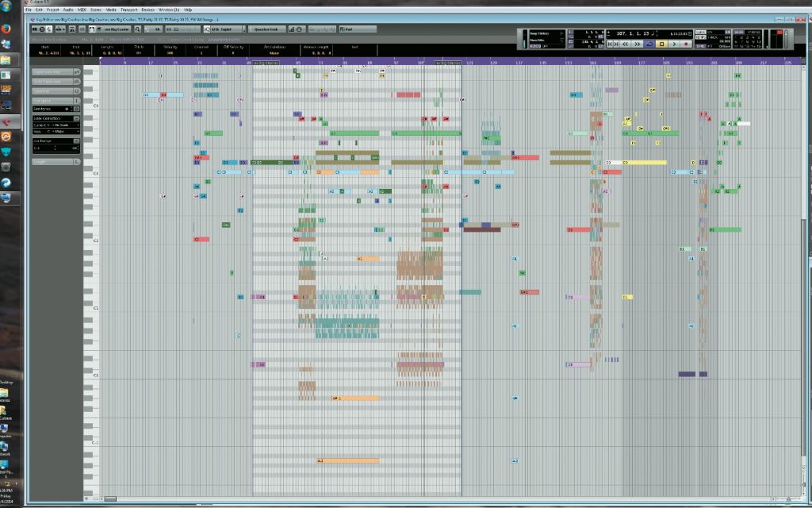This screenshot has width=812, height=508.
Task: Click the yellow Stop transport button
Action: (662, 44)
